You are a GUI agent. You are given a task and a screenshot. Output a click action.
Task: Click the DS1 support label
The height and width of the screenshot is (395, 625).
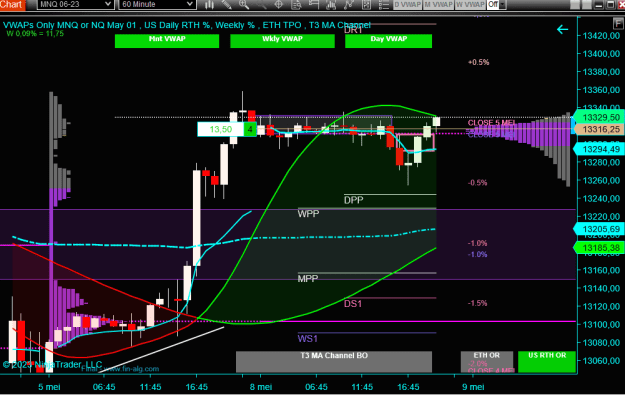click(x=353, y=304)
